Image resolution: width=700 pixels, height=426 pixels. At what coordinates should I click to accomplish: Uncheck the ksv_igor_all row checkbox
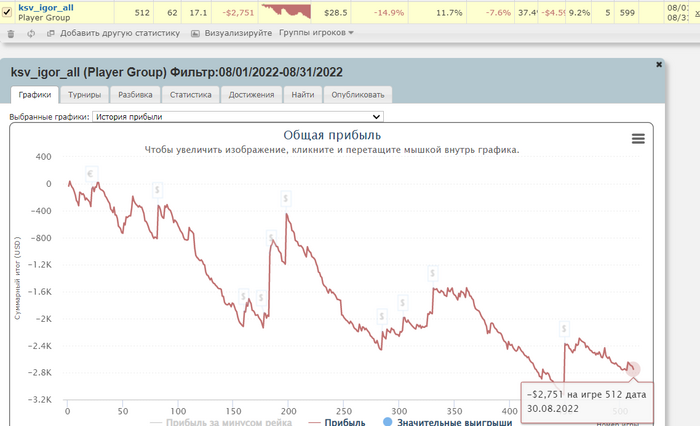coord(7,12)
